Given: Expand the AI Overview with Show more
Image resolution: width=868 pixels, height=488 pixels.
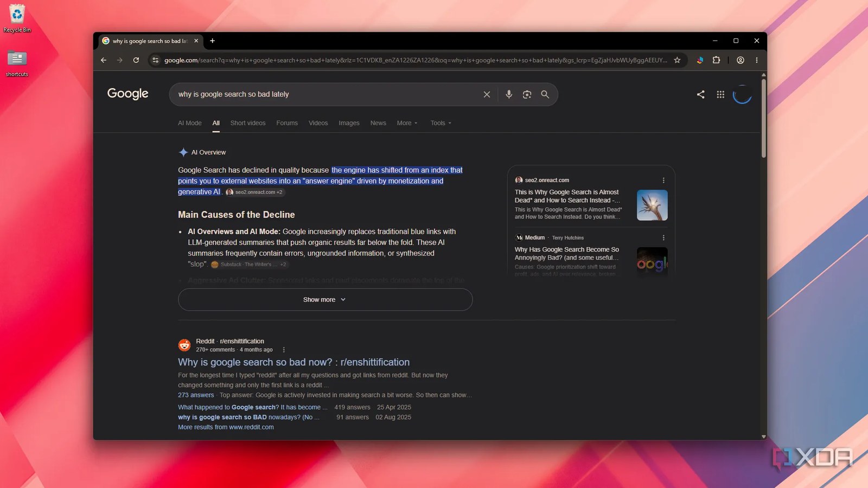Looking at the screenshot, I should coord(325,299).
